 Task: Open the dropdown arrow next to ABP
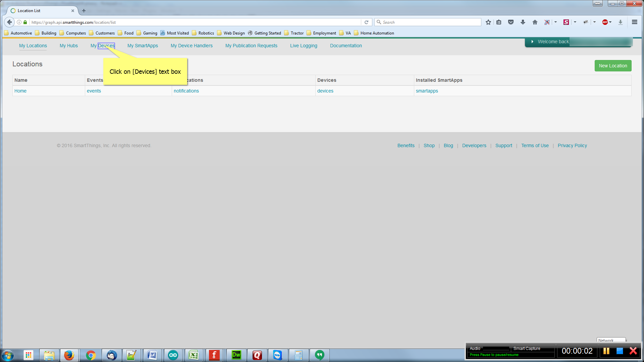610,22
